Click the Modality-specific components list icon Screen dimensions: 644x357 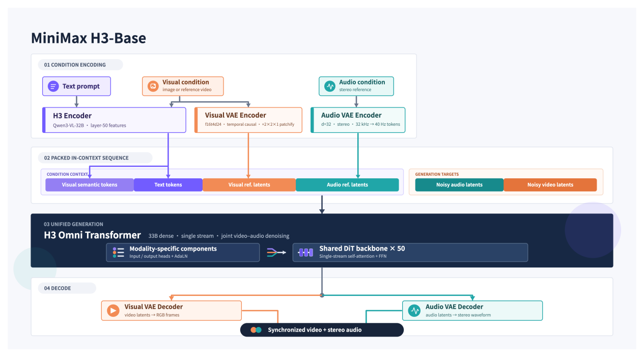[119, 252]
